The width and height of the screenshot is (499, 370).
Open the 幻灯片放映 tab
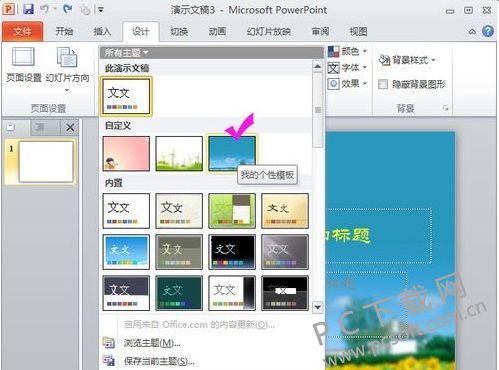(x=269, y=32)
